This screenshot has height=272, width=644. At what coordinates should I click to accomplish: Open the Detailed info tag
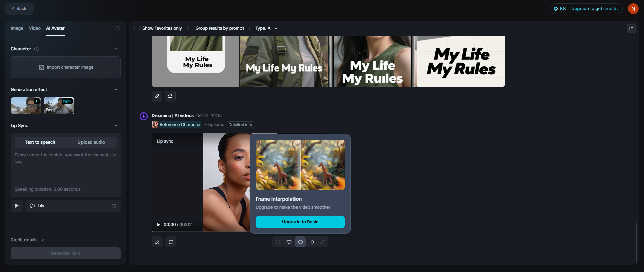click(x=240, y=125)
